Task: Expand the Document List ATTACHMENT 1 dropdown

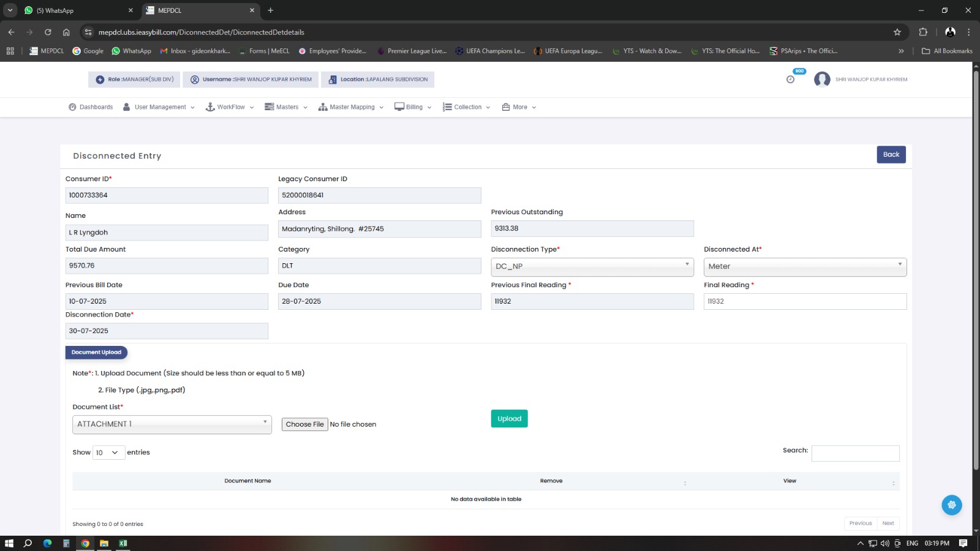Action: click(171, 424)
